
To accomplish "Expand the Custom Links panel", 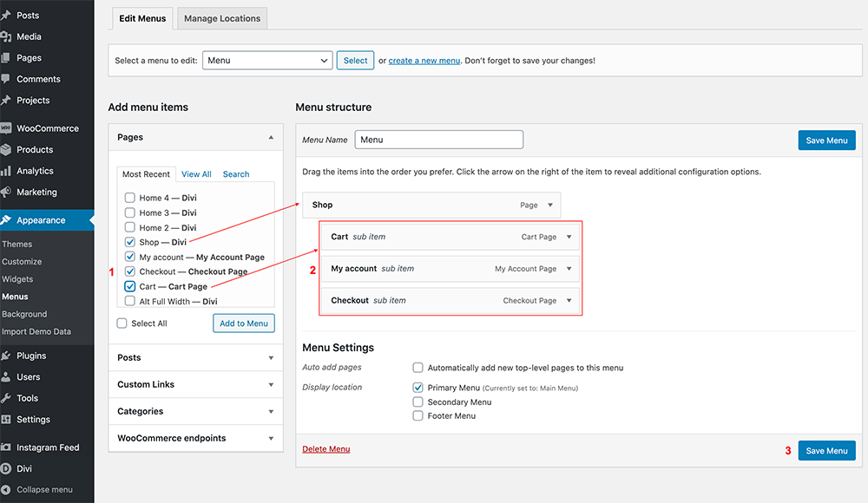I will click(x=196, y=384).
